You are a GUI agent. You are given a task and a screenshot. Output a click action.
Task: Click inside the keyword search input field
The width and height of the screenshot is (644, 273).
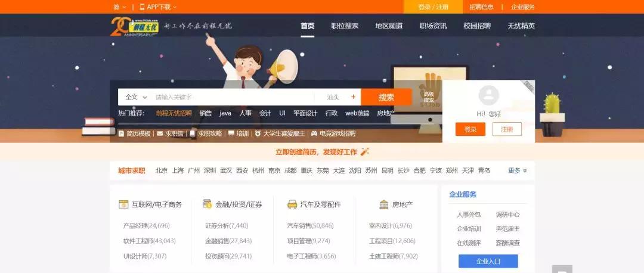(x=233, y=97)
